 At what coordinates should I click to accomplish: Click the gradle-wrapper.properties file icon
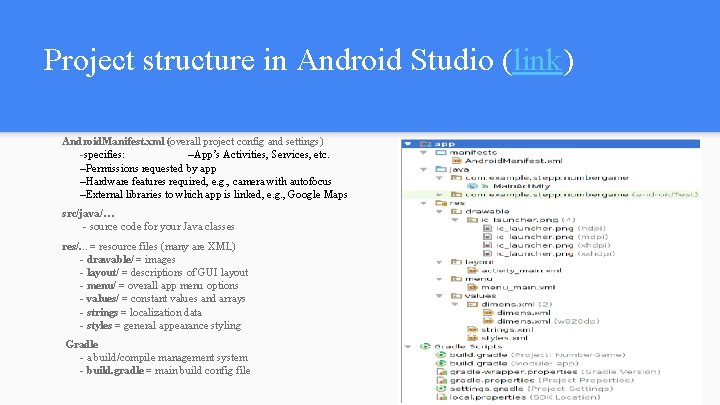tap(441, 372)
